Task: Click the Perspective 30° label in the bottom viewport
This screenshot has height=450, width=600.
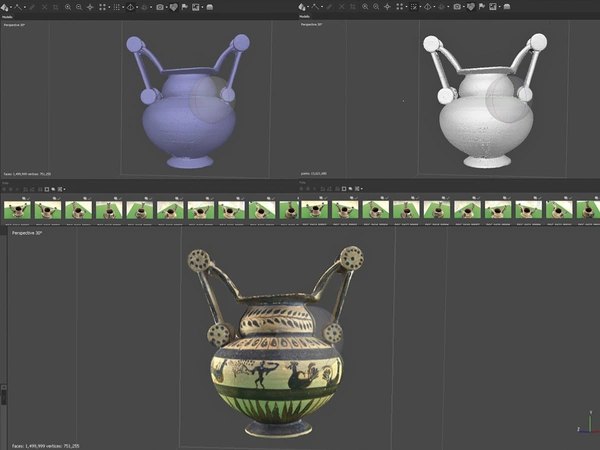Action: pos(27,232)
